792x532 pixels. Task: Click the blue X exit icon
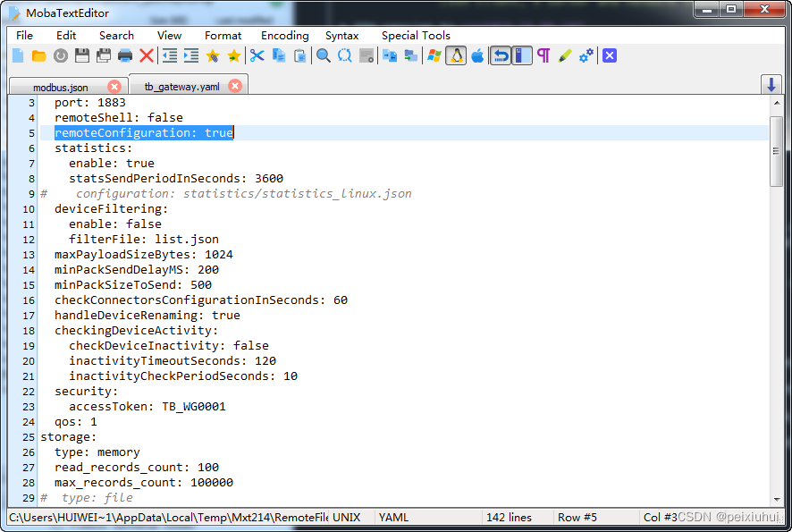pos(610,55)
